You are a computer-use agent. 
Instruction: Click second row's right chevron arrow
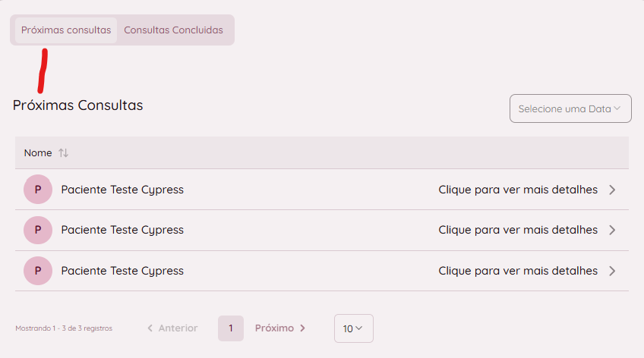coord(613,230)
